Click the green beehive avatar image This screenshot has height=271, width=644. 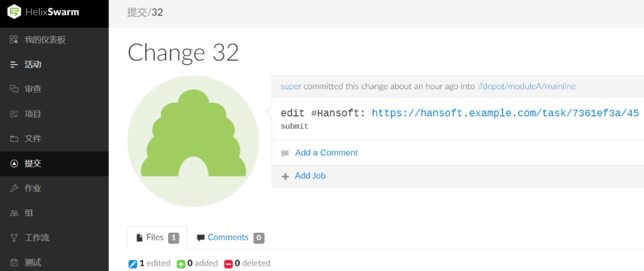[x=193, y=141]
